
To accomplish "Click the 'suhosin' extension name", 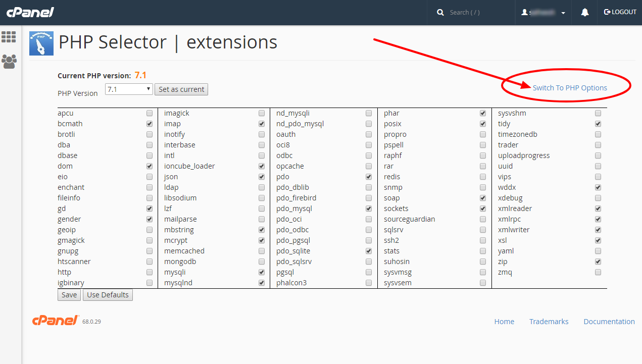I will pyautogui.click(x=397, y=262).
